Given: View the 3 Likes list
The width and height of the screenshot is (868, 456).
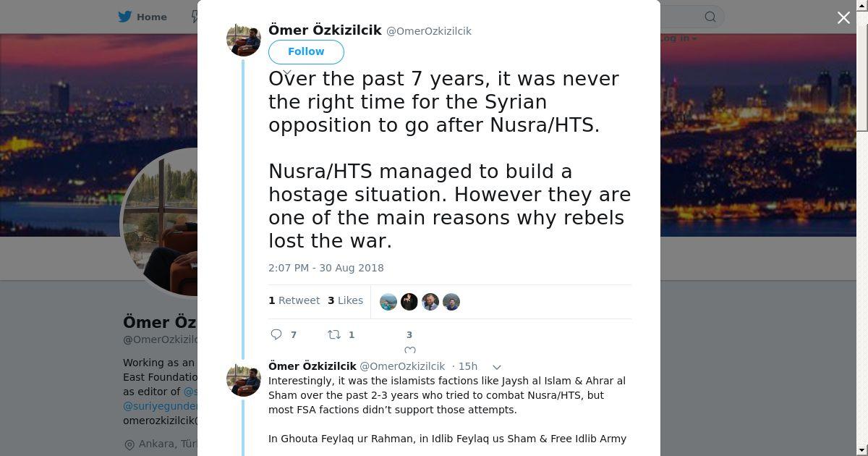Looking at the screenshot, I should (x=345, y=300).
